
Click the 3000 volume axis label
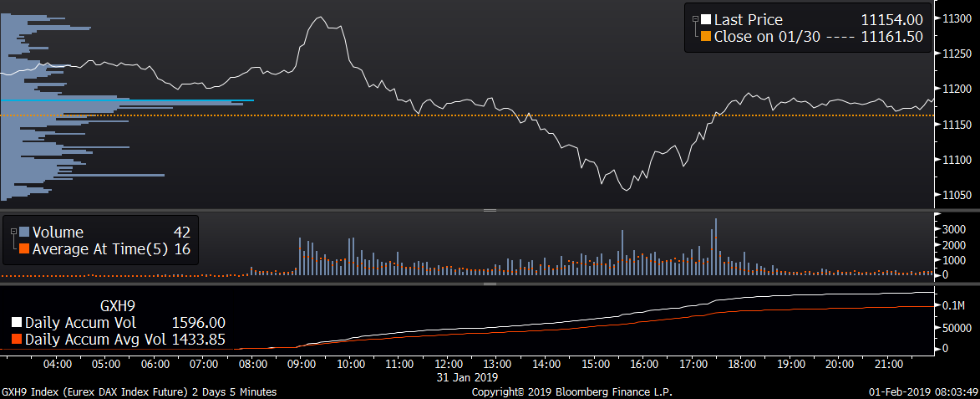tap(954, 229)
